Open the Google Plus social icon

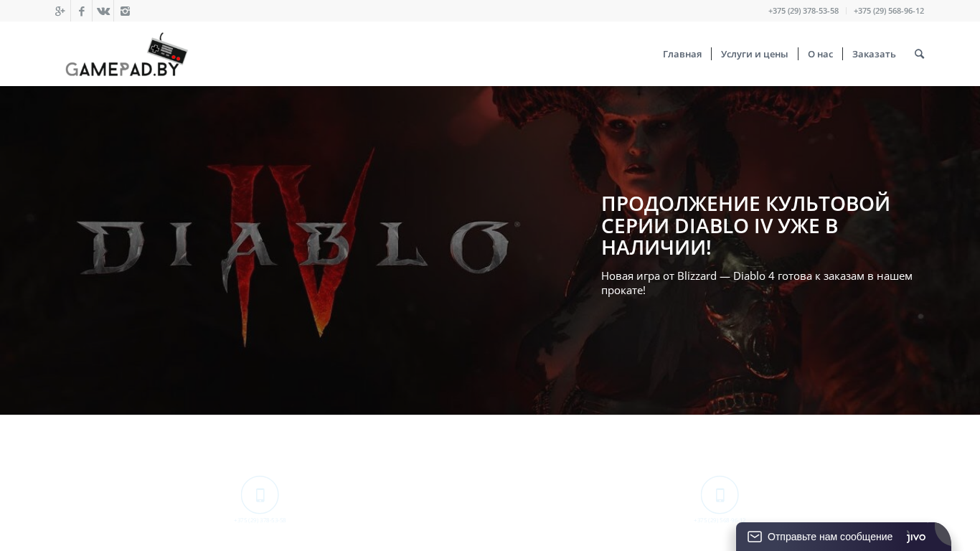(60, 11)
